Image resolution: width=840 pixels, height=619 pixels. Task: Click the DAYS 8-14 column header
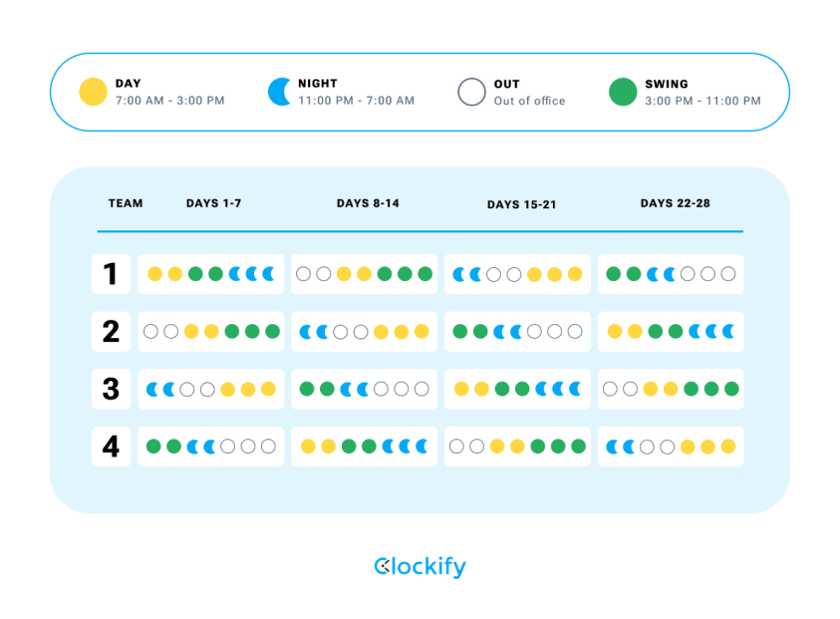(x=368, y=203)
